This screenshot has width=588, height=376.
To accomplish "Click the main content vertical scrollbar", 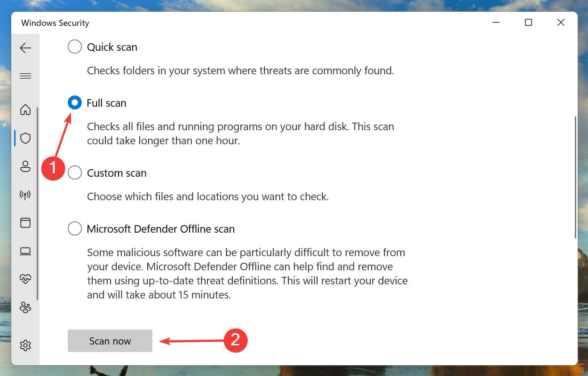I will (x=575, y=177).
